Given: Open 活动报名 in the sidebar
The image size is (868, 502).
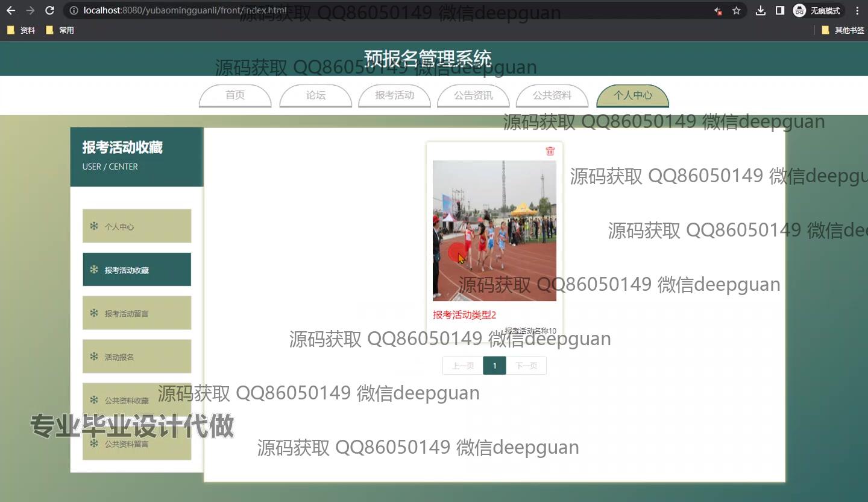Looking at the screenshot, I should click(137, 357).
